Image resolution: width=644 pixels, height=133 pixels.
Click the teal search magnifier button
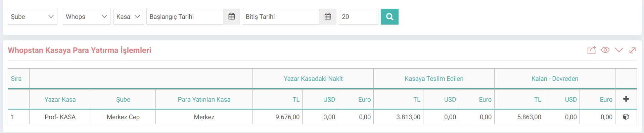point(389,16)
